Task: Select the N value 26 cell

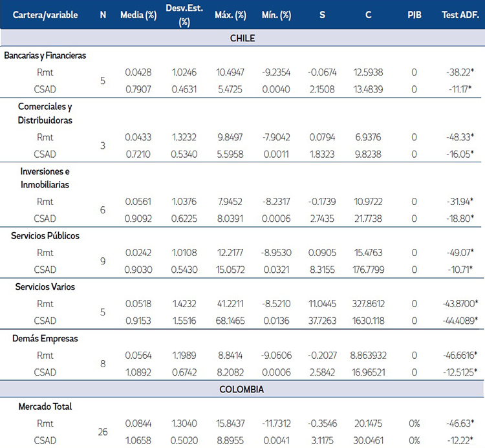Action: pyautogui.click(x=103, y=432)
